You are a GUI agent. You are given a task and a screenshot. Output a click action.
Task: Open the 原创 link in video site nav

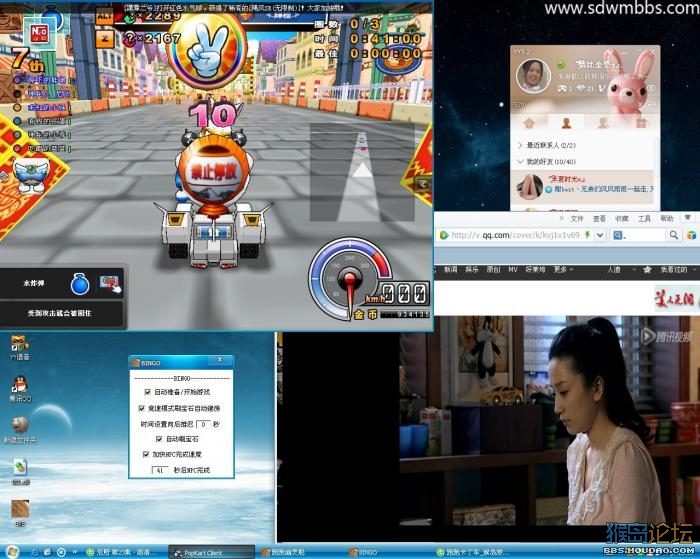tap(493, 269)
